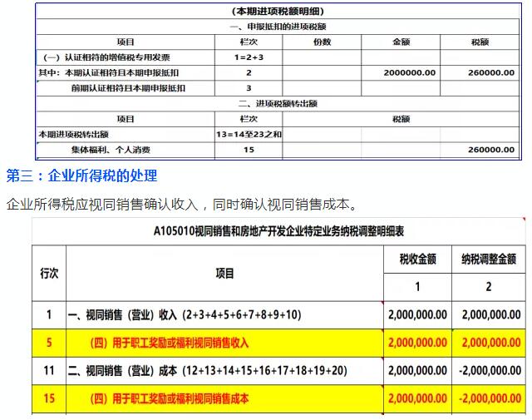The height and width of the screenshot is (420, 532).
Task: Click the '税收金额' column header
Action: tap(417, 259)
